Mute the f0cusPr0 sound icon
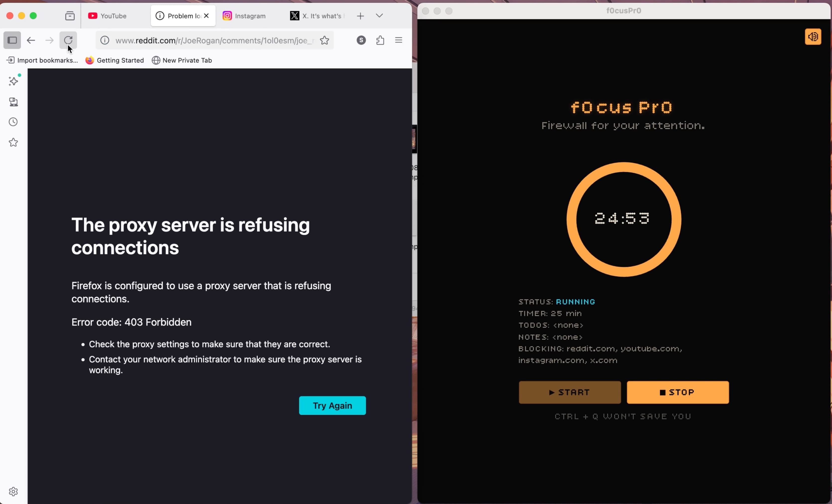 click(x=813, y=37)
